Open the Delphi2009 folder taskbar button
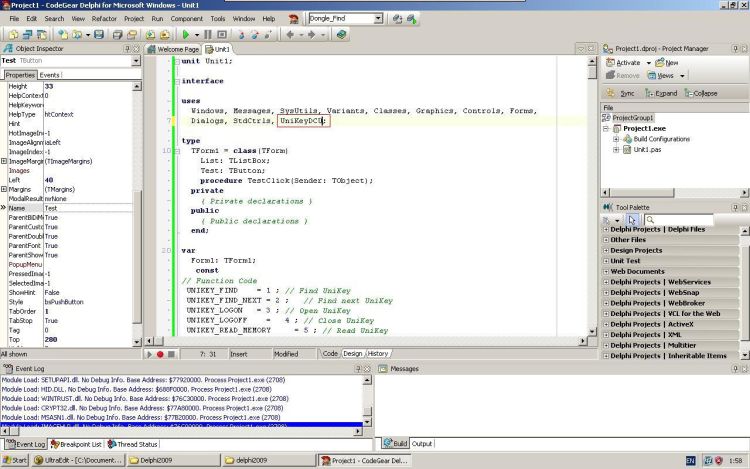 173,460
